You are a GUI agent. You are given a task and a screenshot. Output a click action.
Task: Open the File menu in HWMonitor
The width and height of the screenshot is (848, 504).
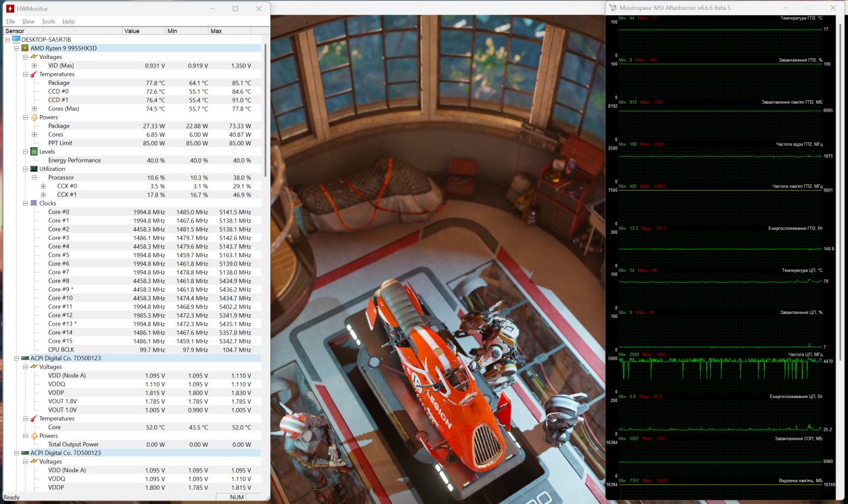point(11,21)
